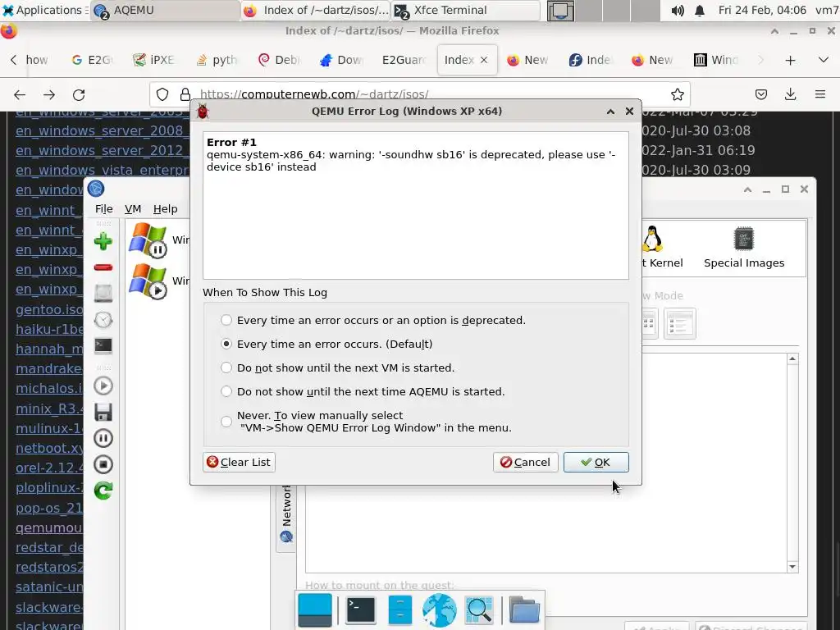Switch to the icon grid view mode
The height and width of the screenshot is (630, 840).
point(650,323)
